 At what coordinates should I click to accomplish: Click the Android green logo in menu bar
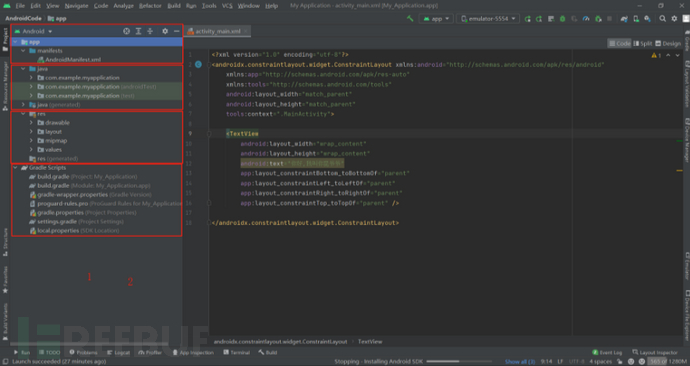[x=7, y=6]
